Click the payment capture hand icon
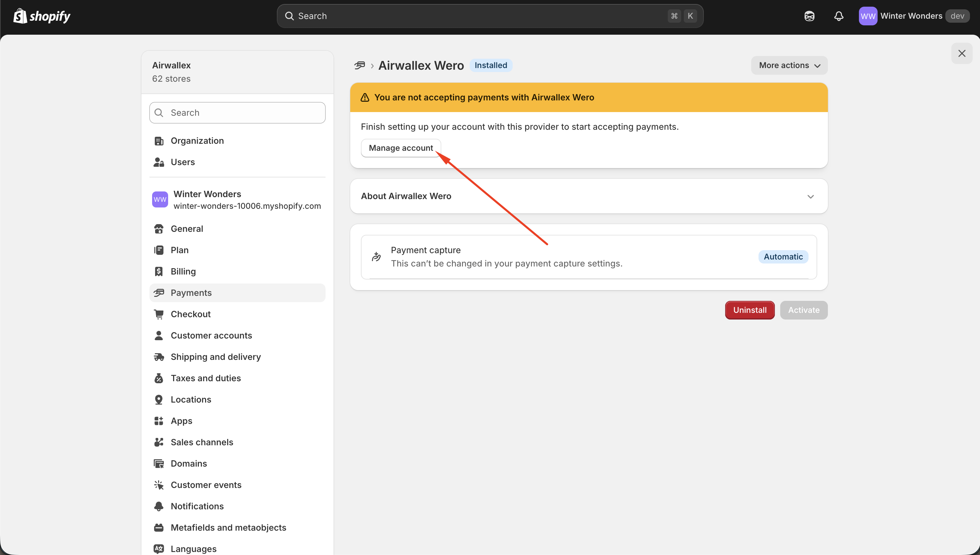 point(376,256)
